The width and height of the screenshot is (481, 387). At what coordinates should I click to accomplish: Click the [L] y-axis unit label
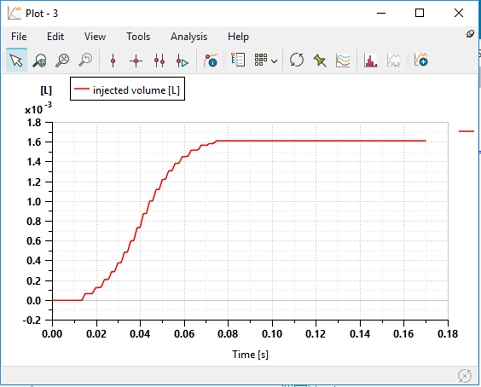(x=46, y=90)
